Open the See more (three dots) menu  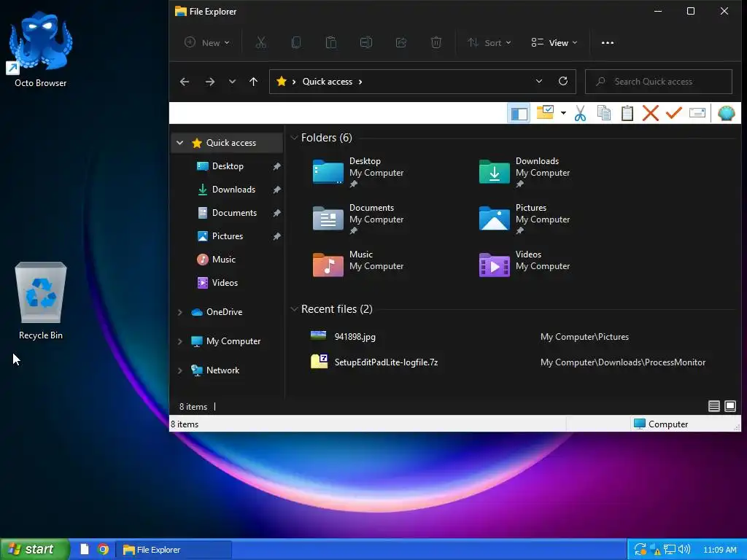coord(608,43)
